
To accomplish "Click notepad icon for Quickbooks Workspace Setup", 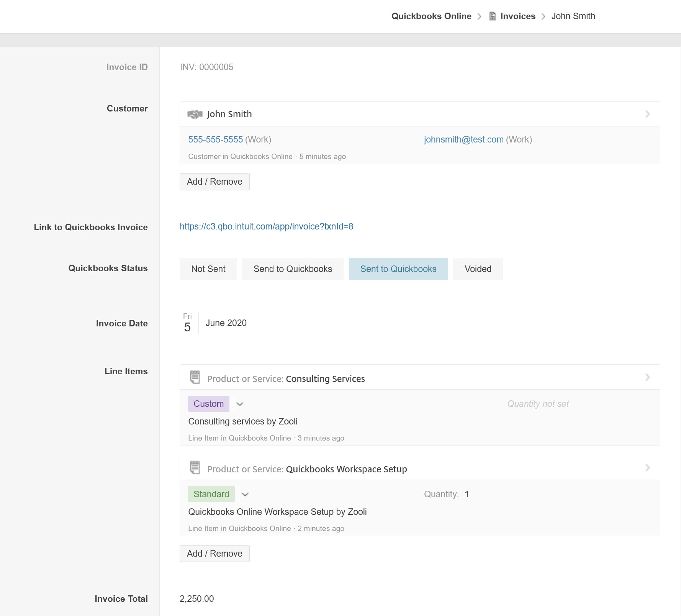I will [x=195, y=468].
